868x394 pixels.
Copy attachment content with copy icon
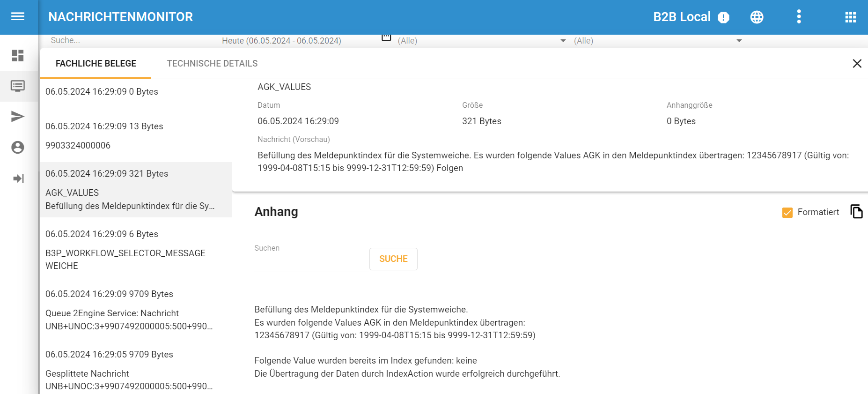(x=856, y=212)
